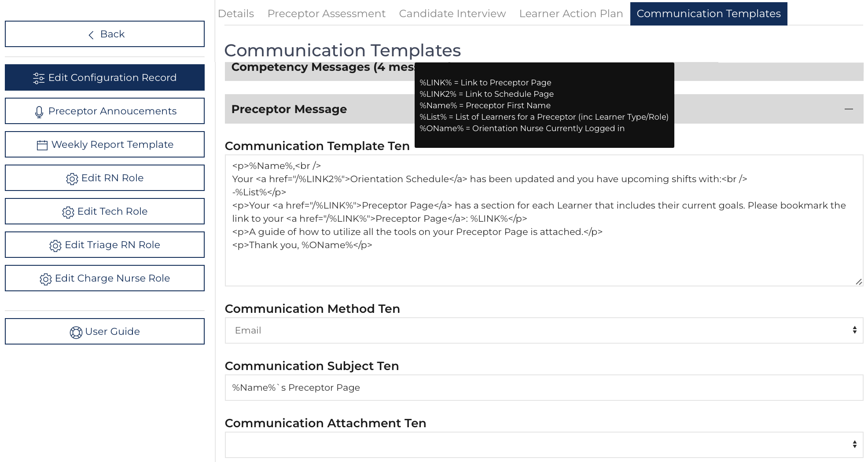This screenshot has height=462, width=868.
Task: Open the Edit RN Role page
Action: (105, 178)
